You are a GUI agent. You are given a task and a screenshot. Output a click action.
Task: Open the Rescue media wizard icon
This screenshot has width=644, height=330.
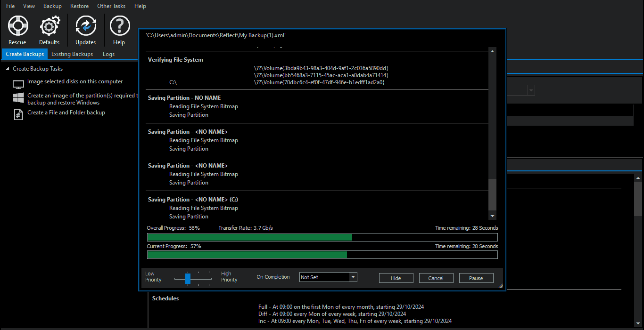[17, 26]
